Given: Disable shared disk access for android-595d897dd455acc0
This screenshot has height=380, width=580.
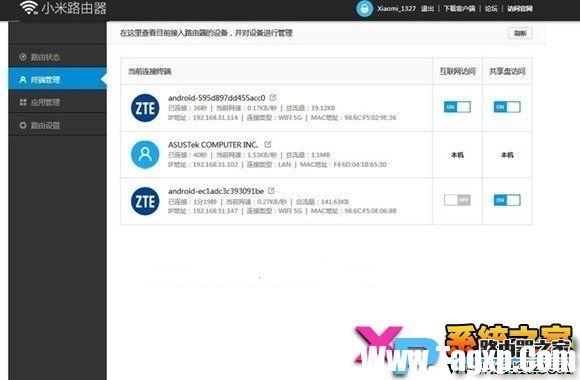Looking at the screenshot, I should (507, 107).
